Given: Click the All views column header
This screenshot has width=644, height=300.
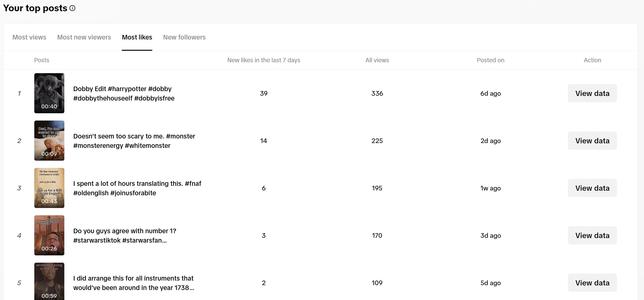Looking at the screenshot, I should tap(377, 60).
